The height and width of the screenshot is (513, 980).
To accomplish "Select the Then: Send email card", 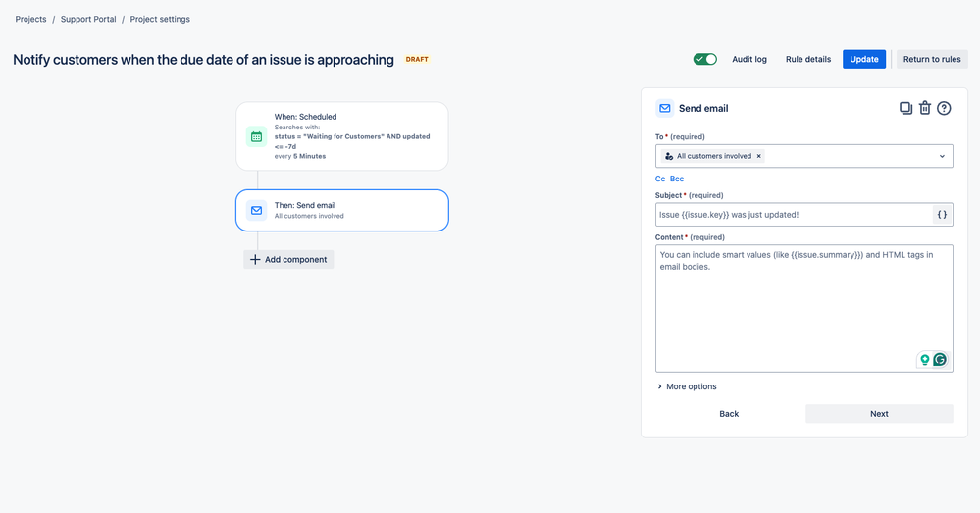I will (x=342, y=211).
